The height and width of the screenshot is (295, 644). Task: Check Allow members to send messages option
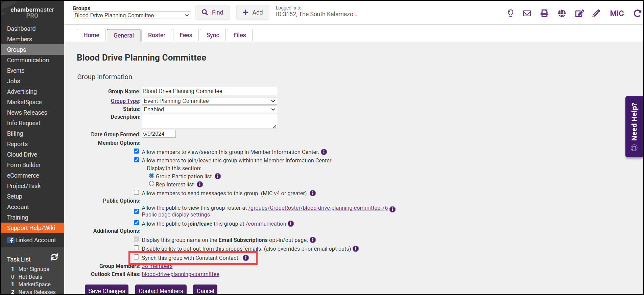(137, 192)
